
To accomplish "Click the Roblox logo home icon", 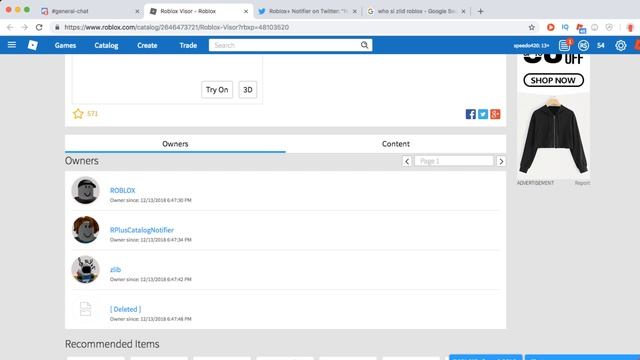I will [33, 45].
